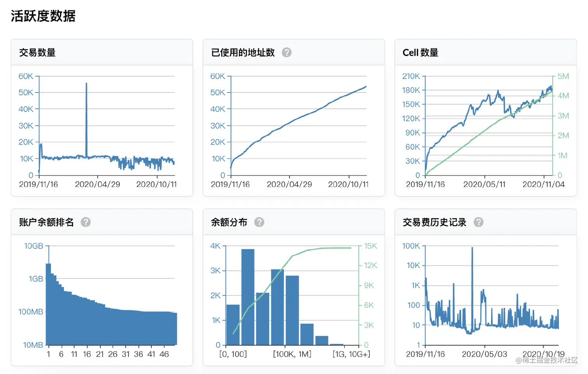Click the 100MB axis label
Image resolution: width=588 pixels, height=374 pixels.
tap(31, 312)
